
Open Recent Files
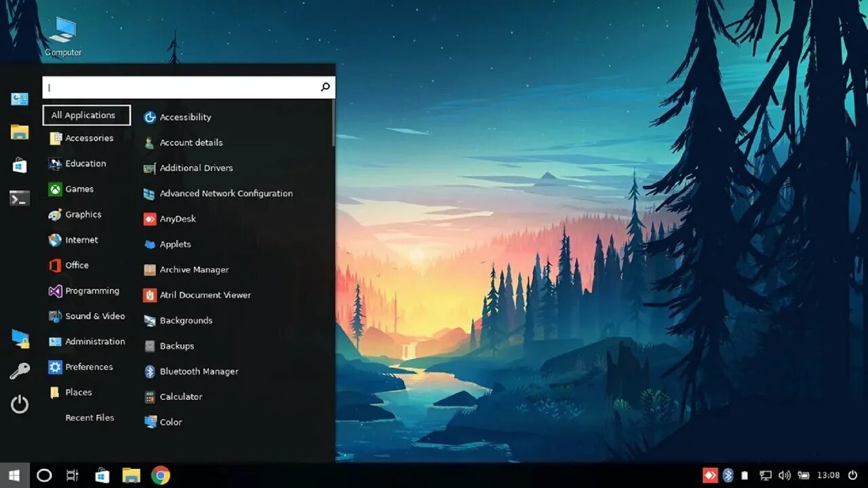tap(90, 418)
